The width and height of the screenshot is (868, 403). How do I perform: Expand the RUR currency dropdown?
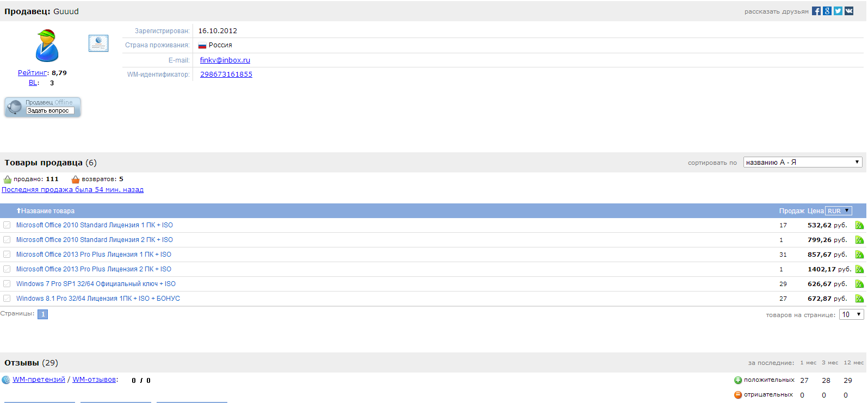[x=839, y=210]
